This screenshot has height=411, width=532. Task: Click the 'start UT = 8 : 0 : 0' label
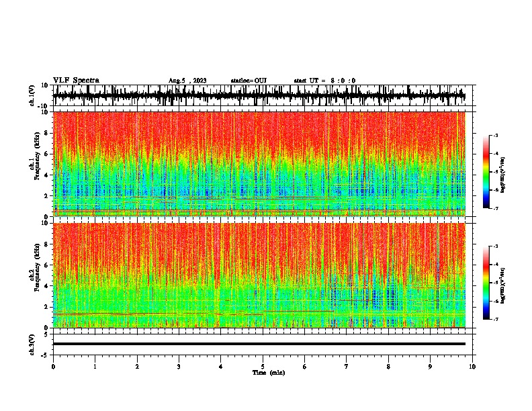click(x=324, y=81)
